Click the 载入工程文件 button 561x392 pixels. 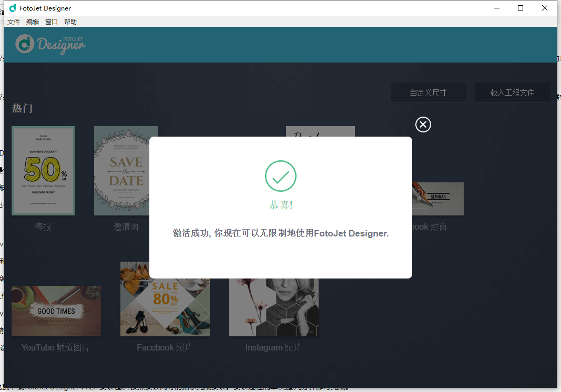point(512,92)
